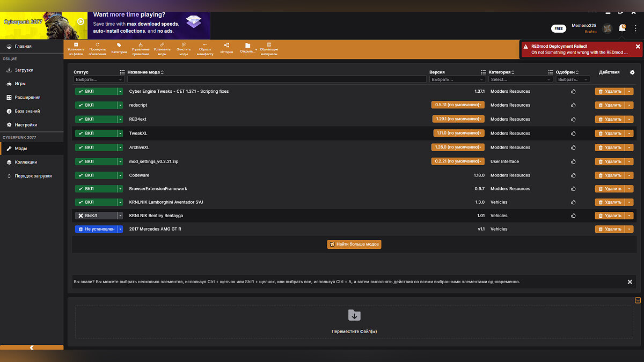
Task: Open the notifications bell
Action: 622,28
